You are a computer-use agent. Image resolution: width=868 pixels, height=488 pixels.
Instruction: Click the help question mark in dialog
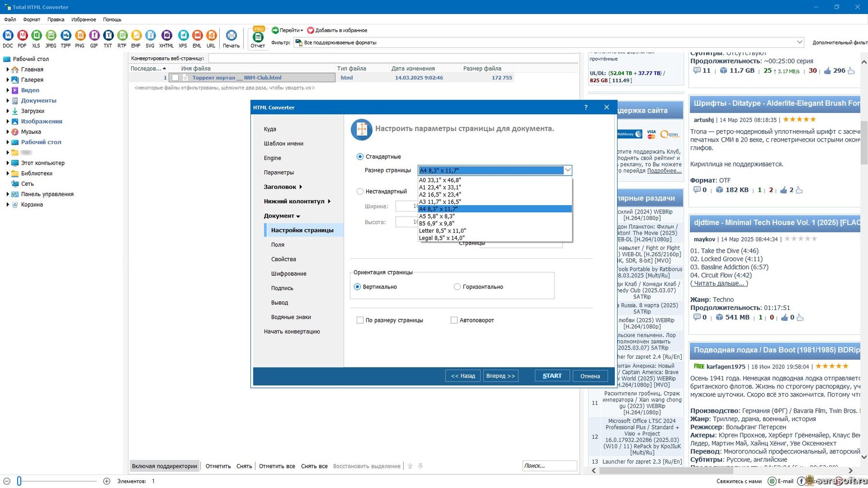click(586, 107)
